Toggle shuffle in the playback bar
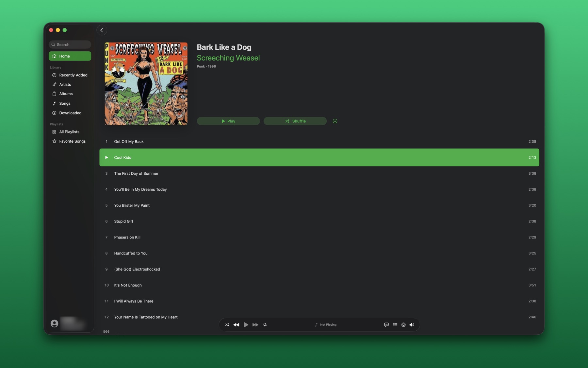Image resolution: width=588 pixels, height=368 pixels. (227, 325)
